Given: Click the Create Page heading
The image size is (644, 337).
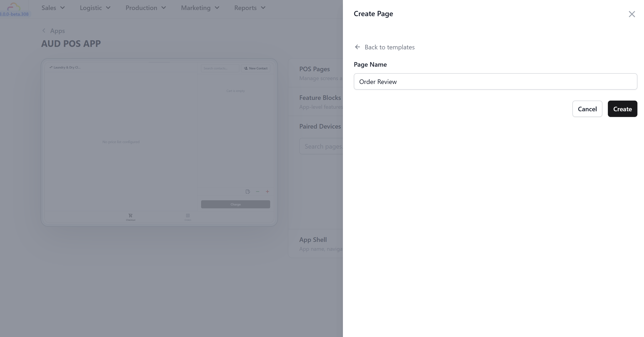Looking at the screenshot, I should [x=373, y=13].
